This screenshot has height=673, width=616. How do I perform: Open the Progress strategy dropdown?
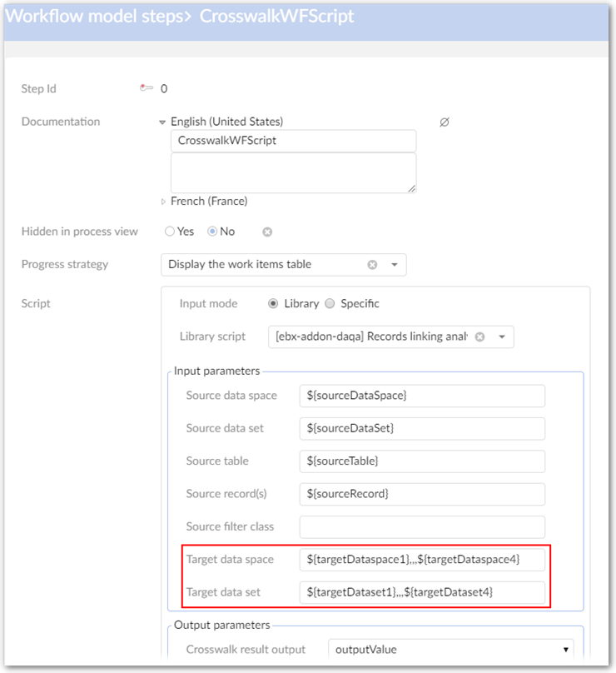point(394,265)
